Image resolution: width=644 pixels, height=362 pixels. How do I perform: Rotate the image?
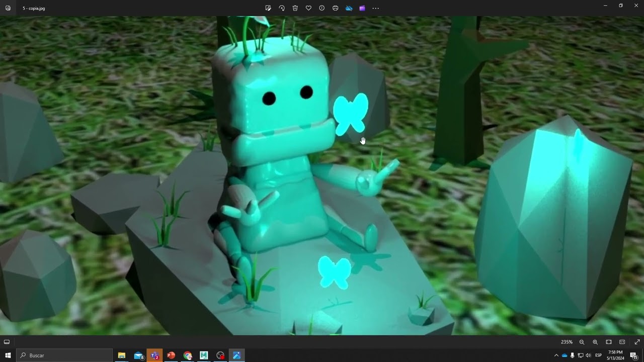coord(282,8)
